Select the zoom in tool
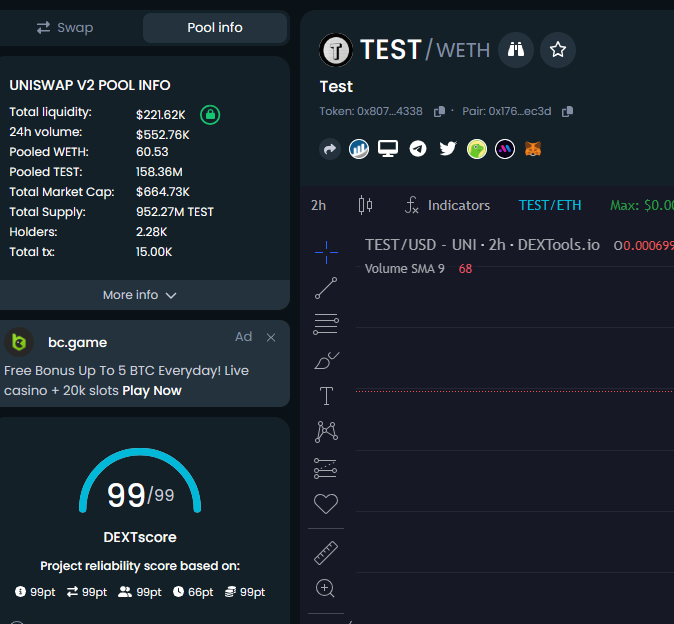Viewport: 674px width, 624px height. tap(325, 588)
